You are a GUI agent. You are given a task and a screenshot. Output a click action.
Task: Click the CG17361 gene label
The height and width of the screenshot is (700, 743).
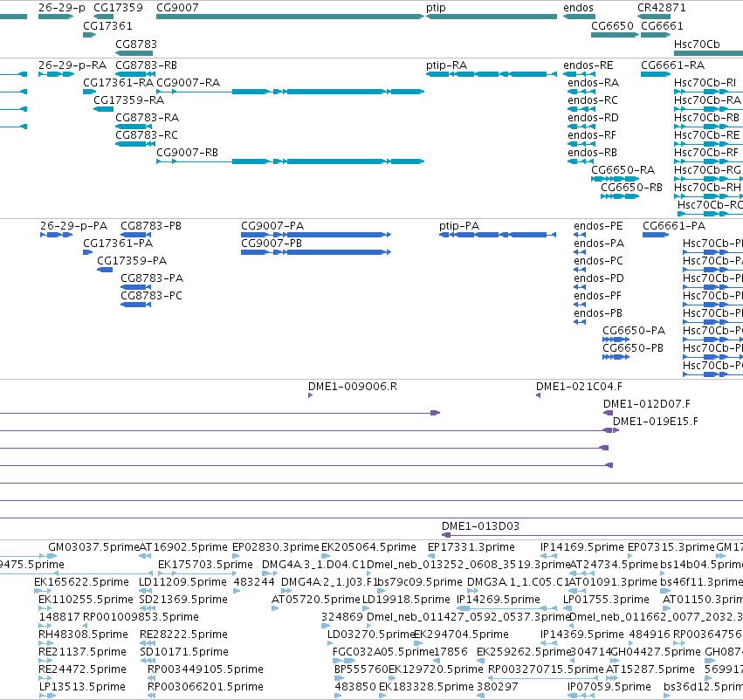click(x=107, y=26)
